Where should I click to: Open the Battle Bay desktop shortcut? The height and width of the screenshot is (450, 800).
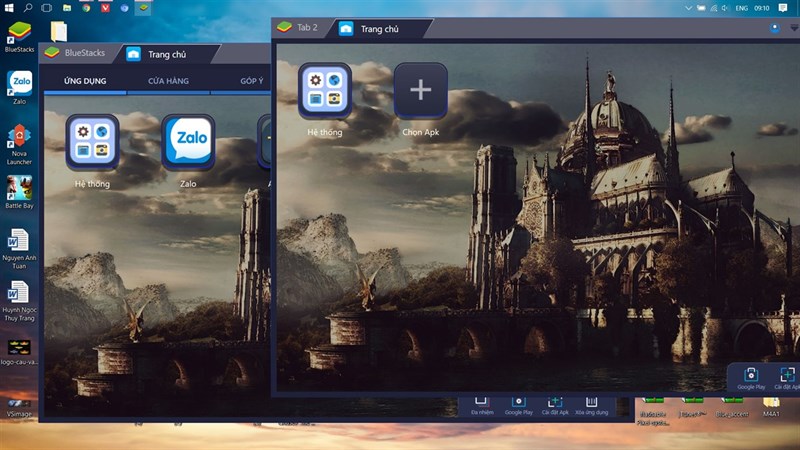pyautogui.click(x=18, y=188)
